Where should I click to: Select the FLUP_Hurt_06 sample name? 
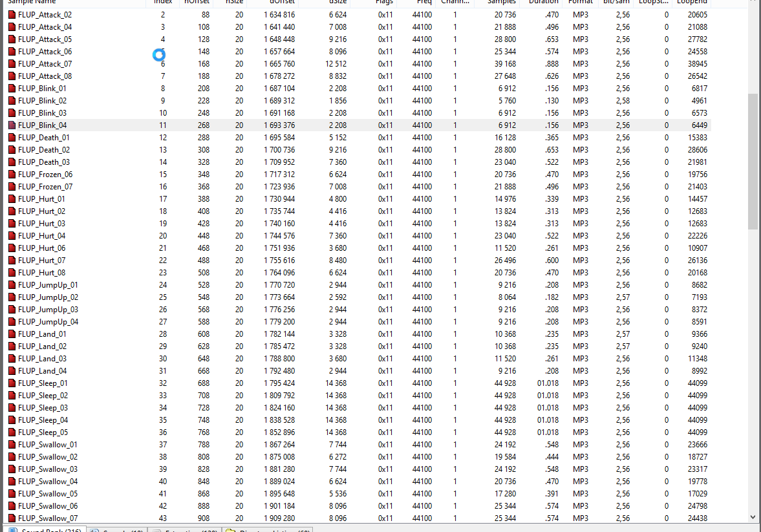(x=42, y=248)
